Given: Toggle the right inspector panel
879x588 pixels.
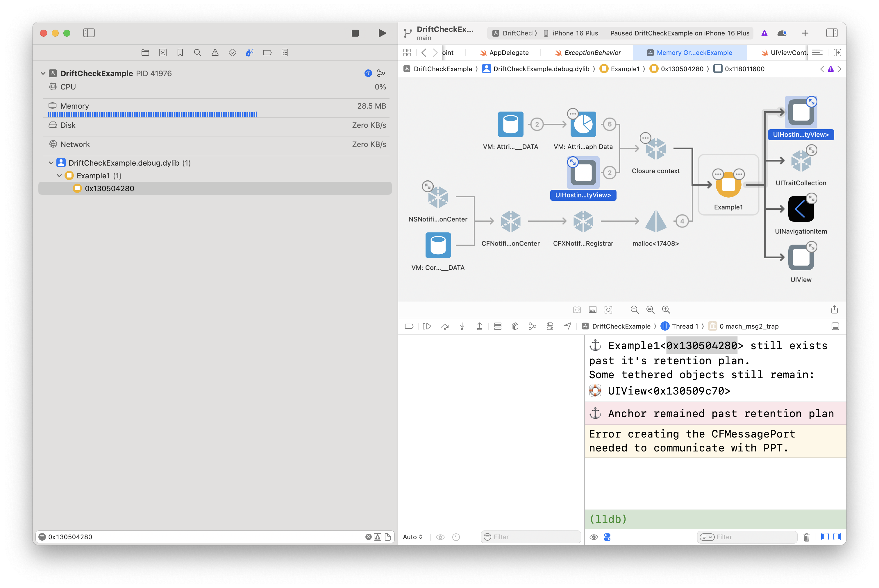Looking at the screenshot, I should 831,33.
